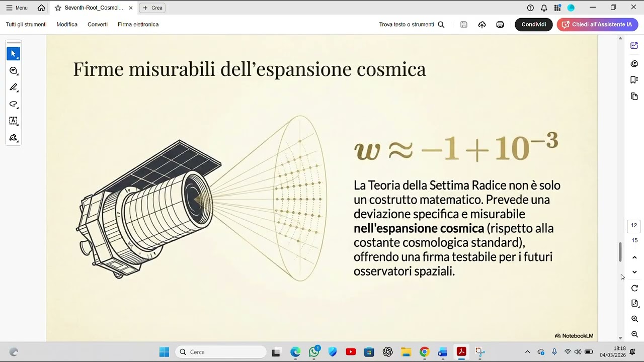The image size is (644, 362).
Task: Click the microphone tray icon
Action: click(554, 352)
